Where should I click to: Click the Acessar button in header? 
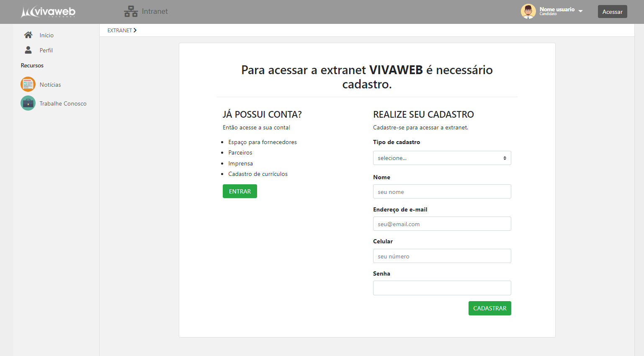(612, 12)
